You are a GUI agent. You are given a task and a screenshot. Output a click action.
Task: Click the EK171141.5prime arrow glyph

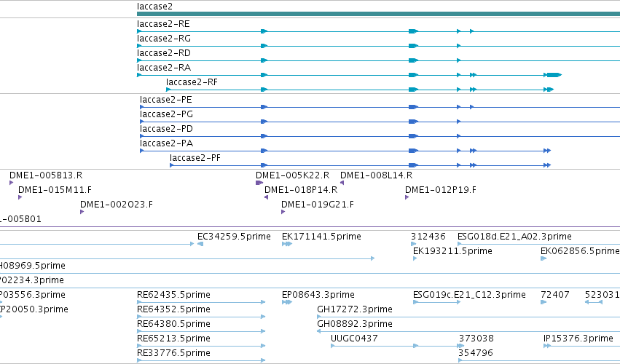click(x=287, y=244)
